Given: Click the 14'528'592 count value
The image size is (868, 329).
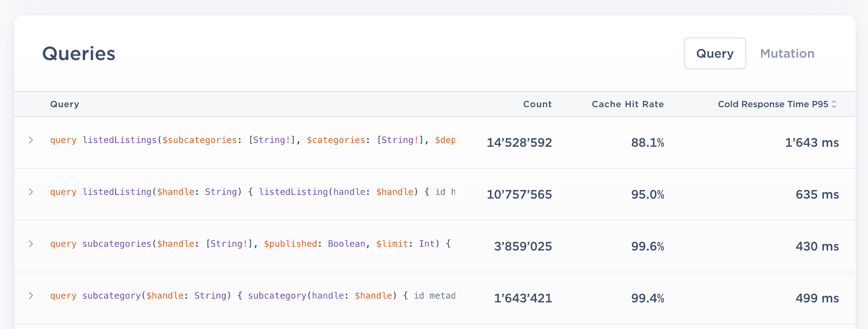Looking at the screenshot, I should [x=519, y=143].
